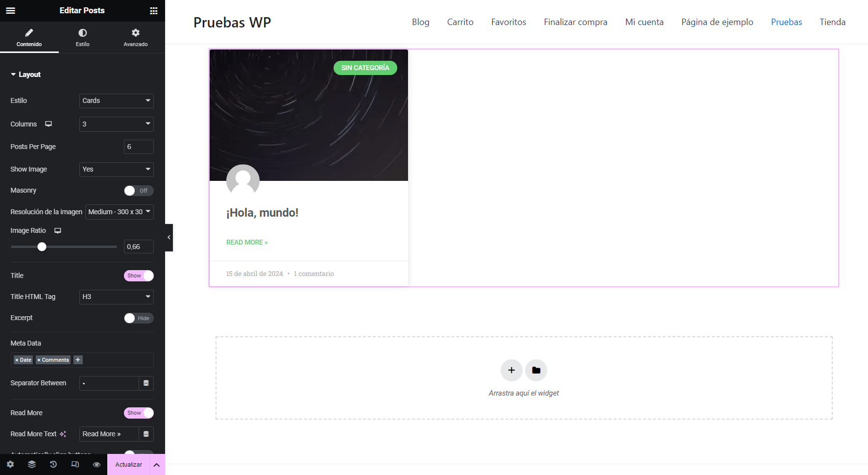Switch to the Avanzado tab
This screenshot has width=868, height=475.
(136, 37)
